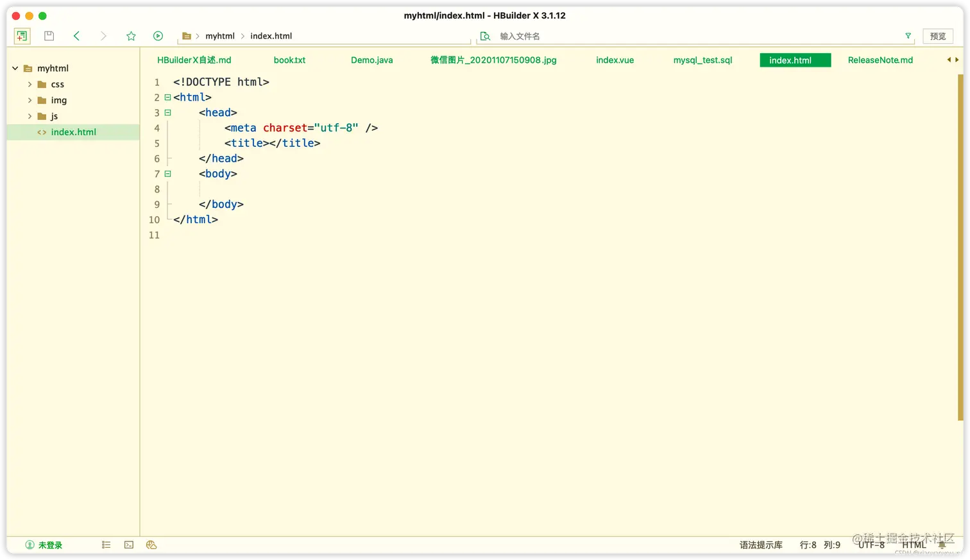Open the document outline icon in status bar

tap(106, 545)
